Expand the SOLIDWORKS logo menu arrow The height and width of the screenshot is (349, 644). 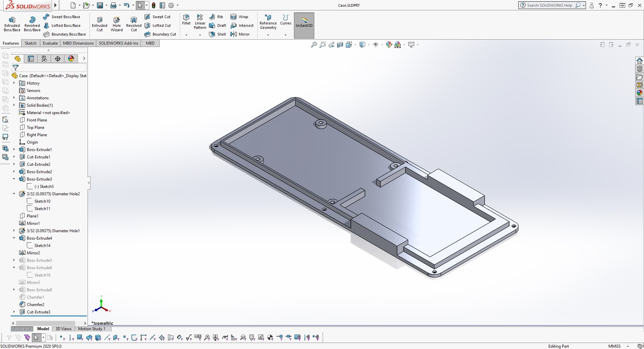[56, 5]
